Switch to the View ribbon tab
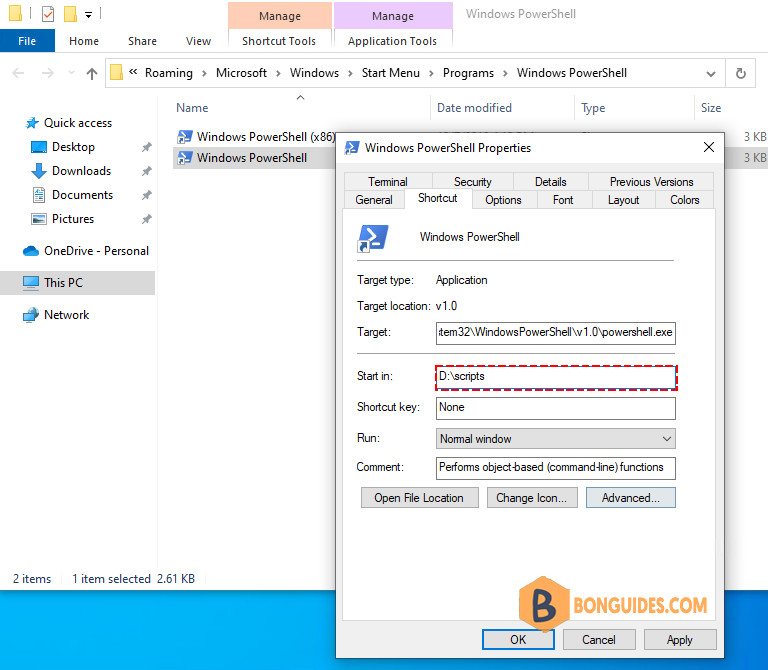This screenshot has height=670, width=768. [x=198, y=41]
